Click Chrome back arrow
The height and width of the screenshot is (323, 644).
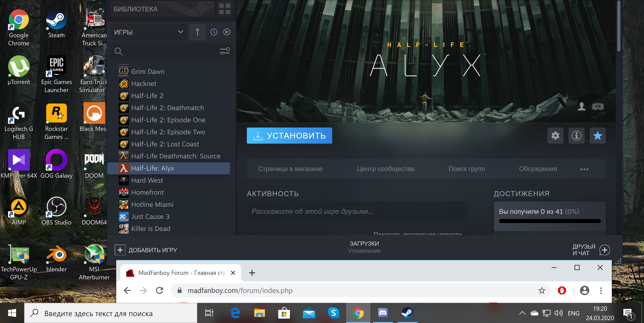tap(127, 290)
